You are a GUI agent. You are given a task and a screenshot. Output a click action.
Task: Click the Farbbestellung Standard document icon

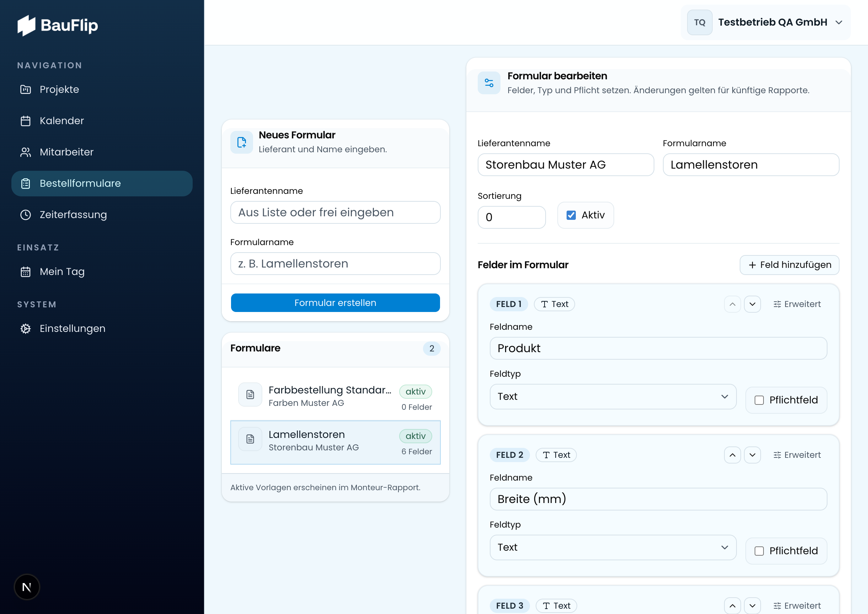click(x=250, y=395)
